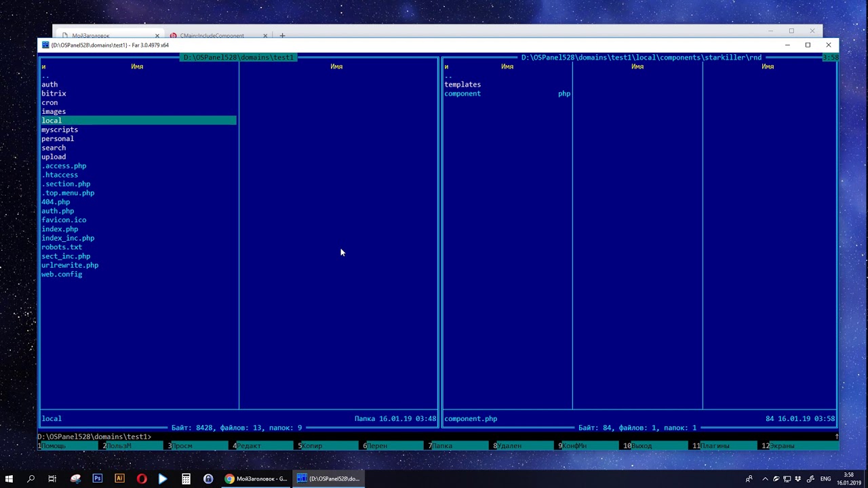Show hidden tray icons chevron

(x=765, y=479)
